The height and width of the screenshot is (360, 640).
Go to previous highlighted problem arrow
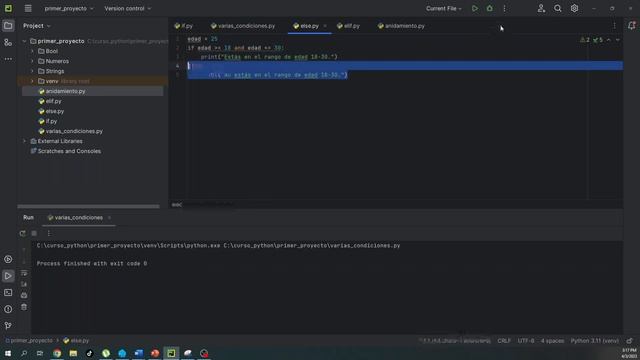(609, 40)
